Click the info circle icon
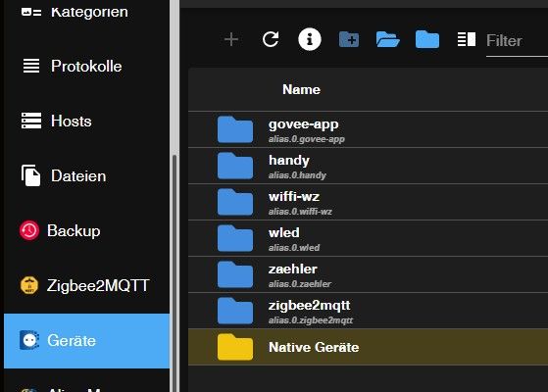Screen dimensions: 548x392 tap(310, 39)
